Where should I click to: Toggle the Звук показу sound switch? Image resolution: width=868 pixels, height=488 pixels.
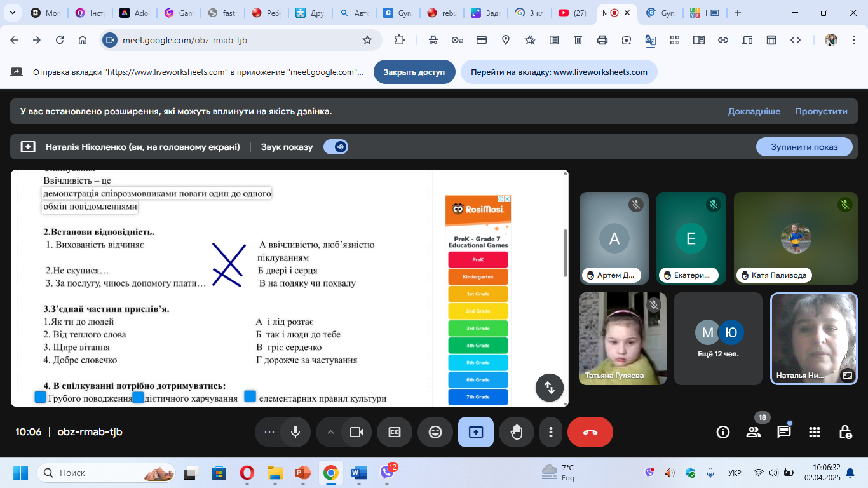pos(336,147)
